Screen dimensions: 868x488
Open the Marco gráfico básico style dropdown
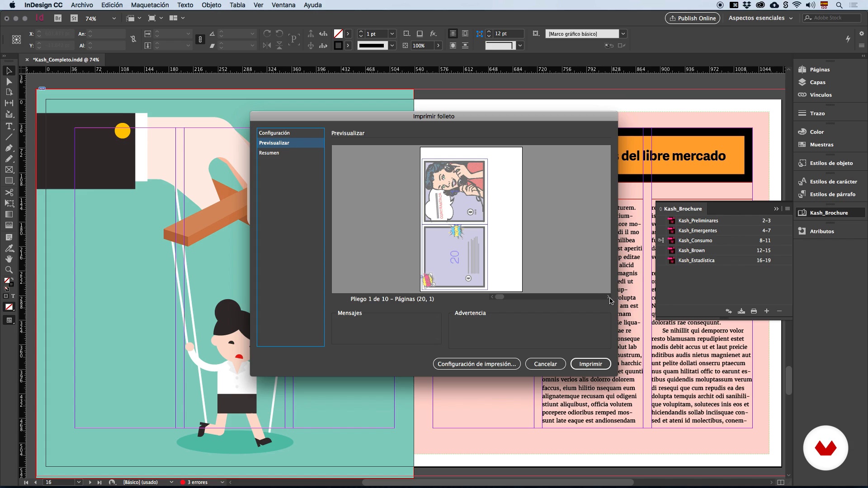(x=623, y=34)
